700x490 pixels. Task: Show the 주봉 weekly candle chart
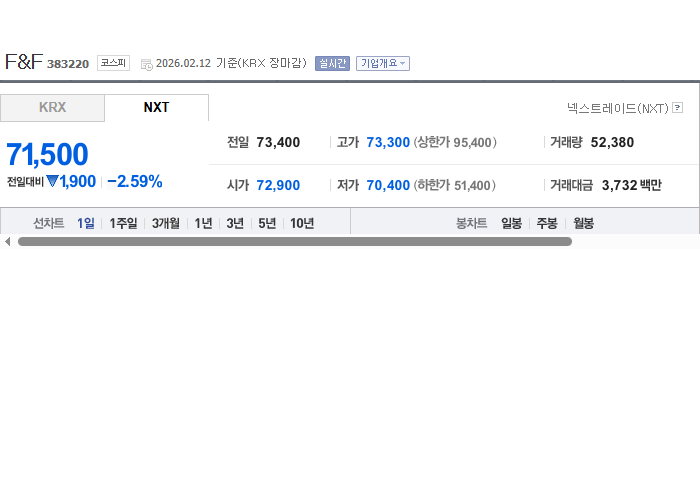547,223
